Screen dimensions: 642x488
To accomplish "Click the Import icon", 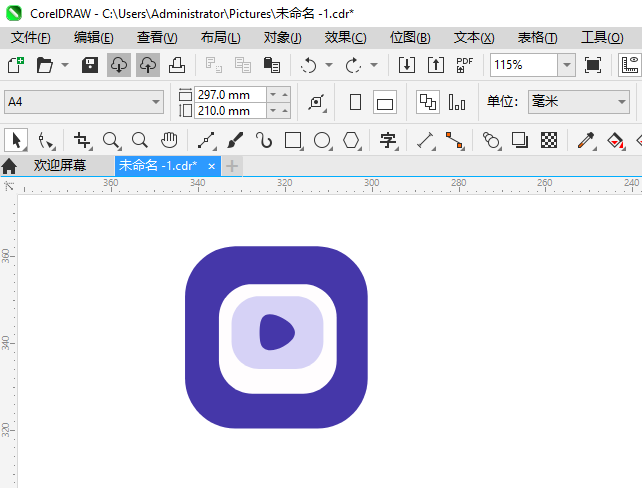I will click(x=407, y=65).
